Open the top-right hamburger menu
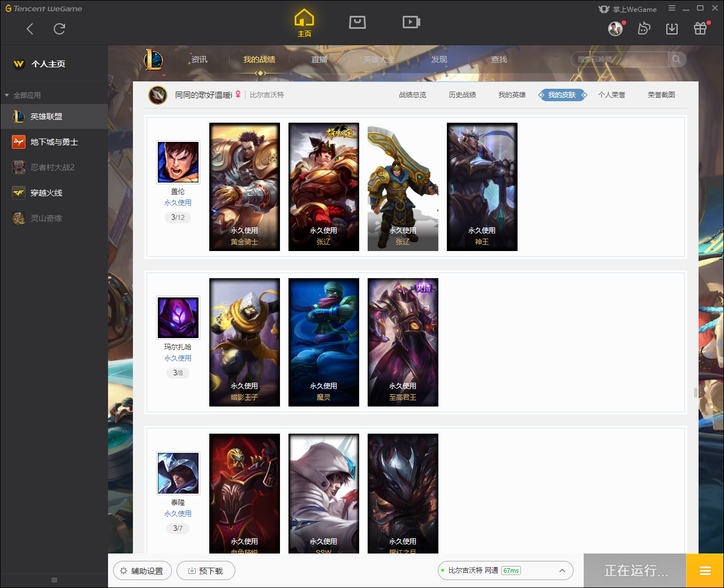The height and width of the screenshot is (588, 724). point(672,8)
